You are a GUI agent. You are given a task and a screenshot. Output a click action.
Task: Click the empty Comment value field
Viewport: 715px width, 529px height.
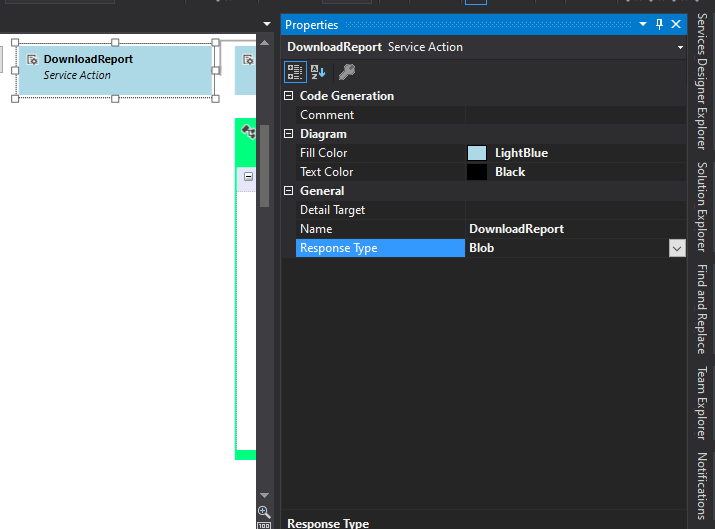coord(575,115)
